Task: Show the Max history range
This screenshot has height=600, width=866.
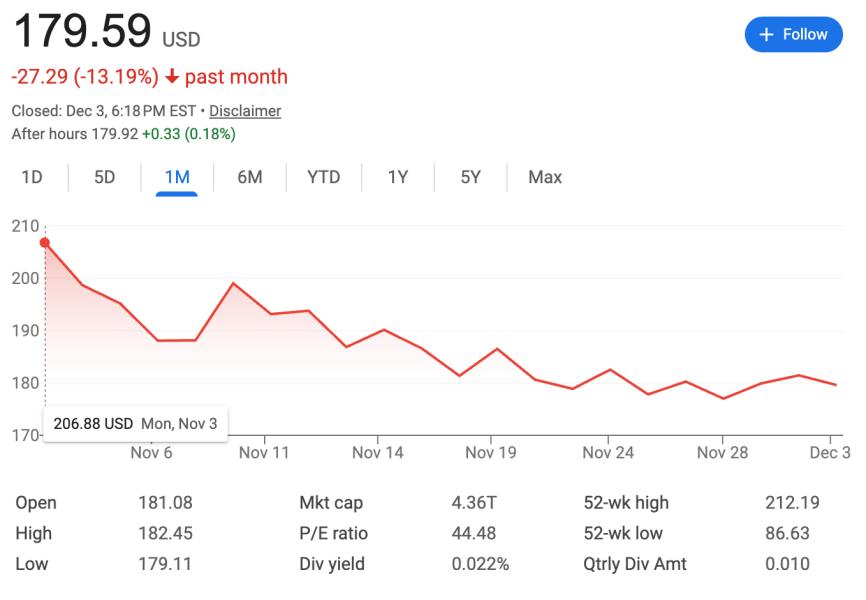Action: coord(545,177)
